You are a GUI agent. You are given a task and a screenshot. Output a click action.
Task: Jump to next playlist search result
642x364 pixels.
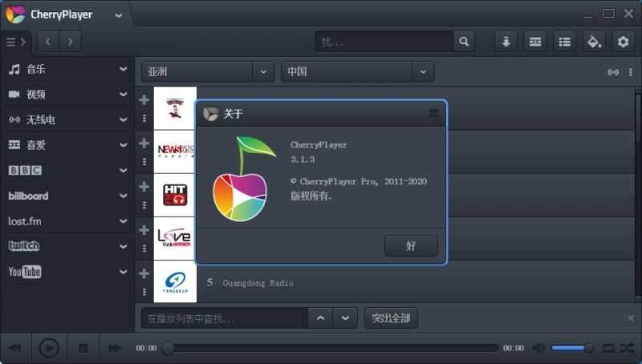(x=345, y=318)
